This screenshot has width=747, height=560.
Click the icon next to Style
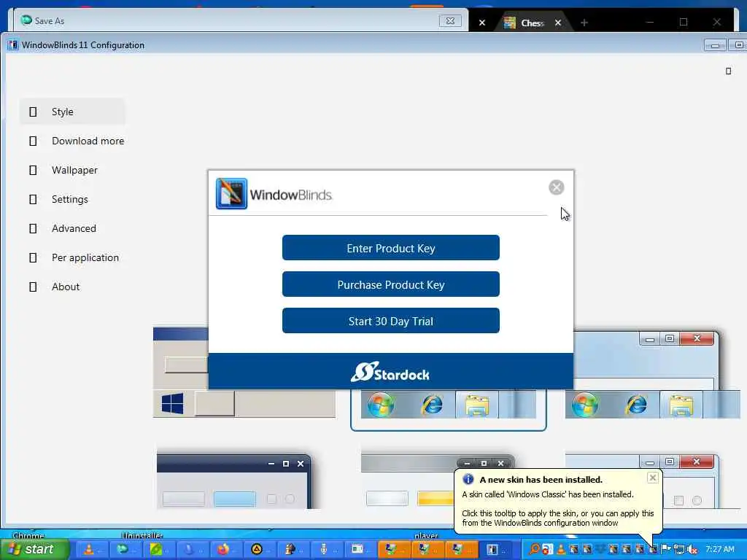(33, 112)
